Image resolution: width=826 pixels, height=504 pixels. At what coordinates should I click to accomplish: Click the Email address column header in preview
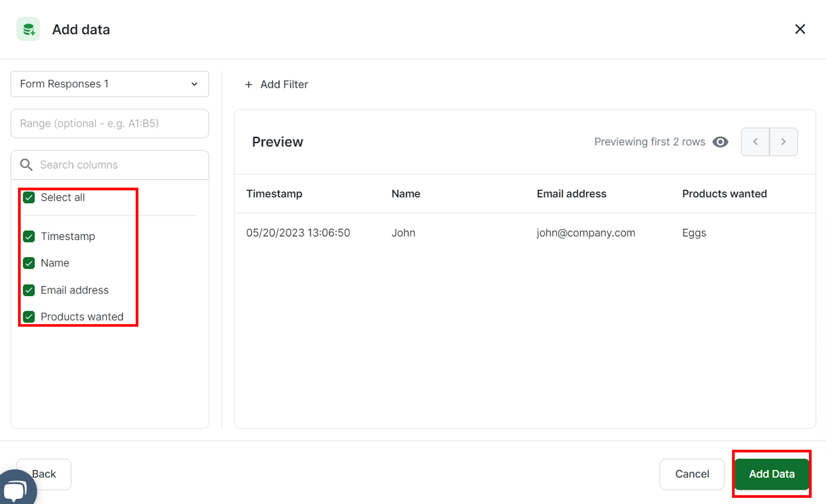tap(571, 194)
